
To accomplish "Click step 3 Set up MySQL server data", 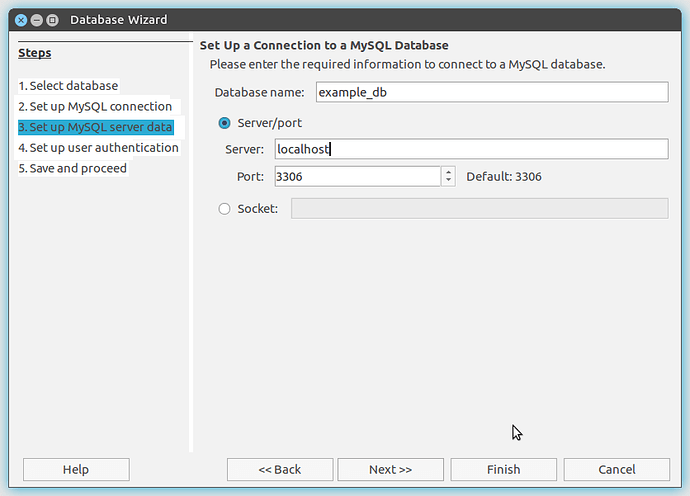I will pos(95,127).
